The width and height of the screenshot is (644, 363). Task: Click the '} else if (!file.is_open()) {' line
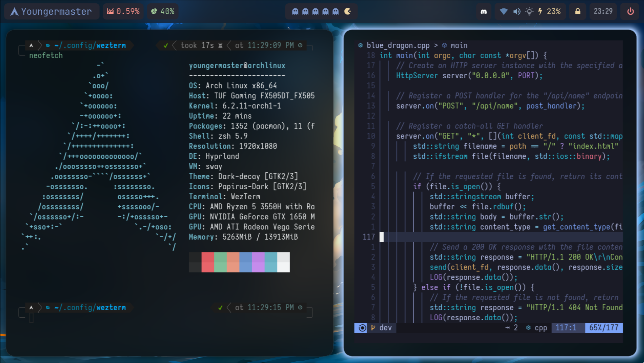[474, 287]
